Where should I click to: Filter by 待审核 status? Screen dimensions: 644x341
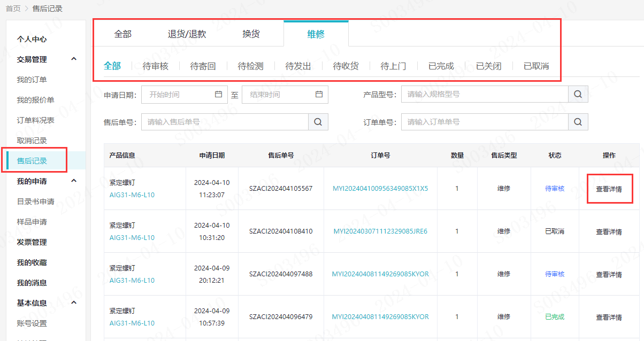tap(155, 66)
